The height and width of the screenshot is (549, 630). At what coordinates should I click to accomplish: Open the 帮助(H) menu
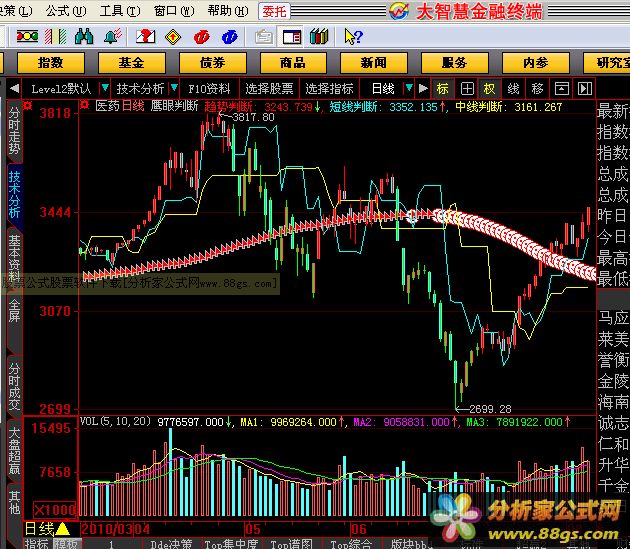(x=228, y=11)
